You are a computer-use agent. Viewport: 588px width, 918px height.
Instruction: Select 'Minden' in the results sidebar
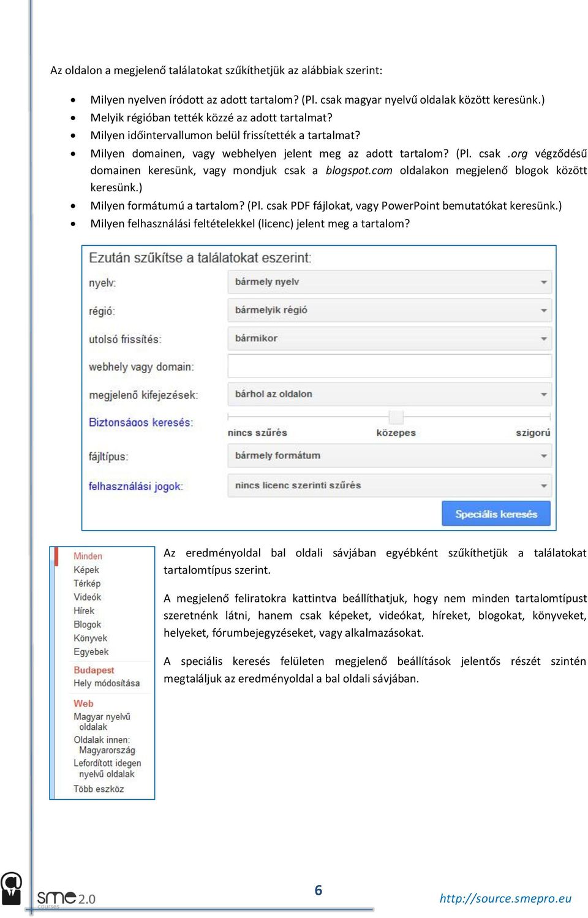point(88,556)
